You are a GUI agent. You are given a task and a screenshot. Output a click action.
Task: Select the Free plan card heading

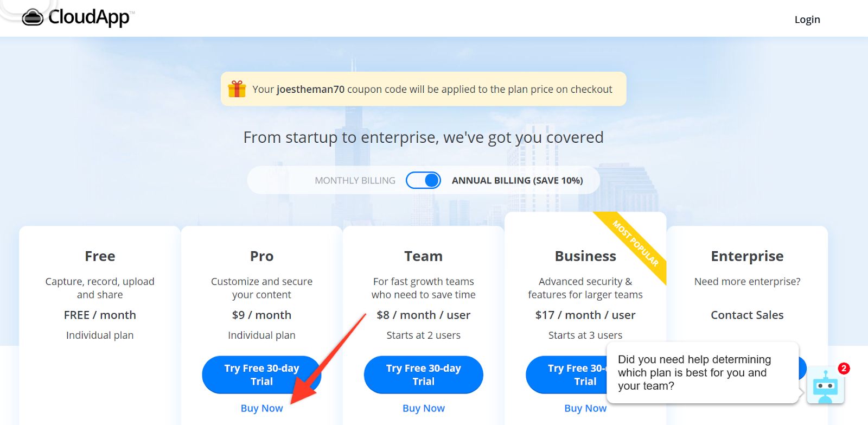pyautogui.click(x=100, y=256)
